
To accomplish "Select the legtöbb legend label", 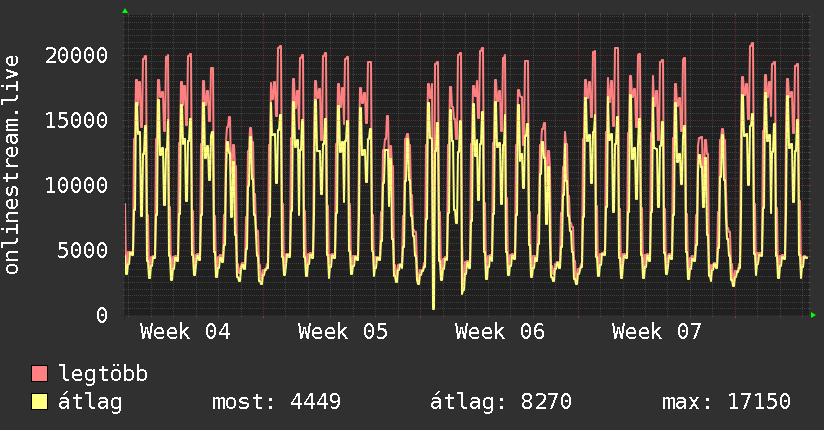I will 103,374.
